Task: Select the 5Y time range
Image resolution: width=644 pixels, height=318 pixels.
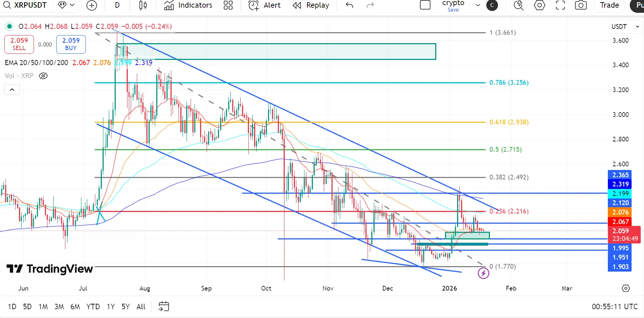Action: [x=126, y=307]
